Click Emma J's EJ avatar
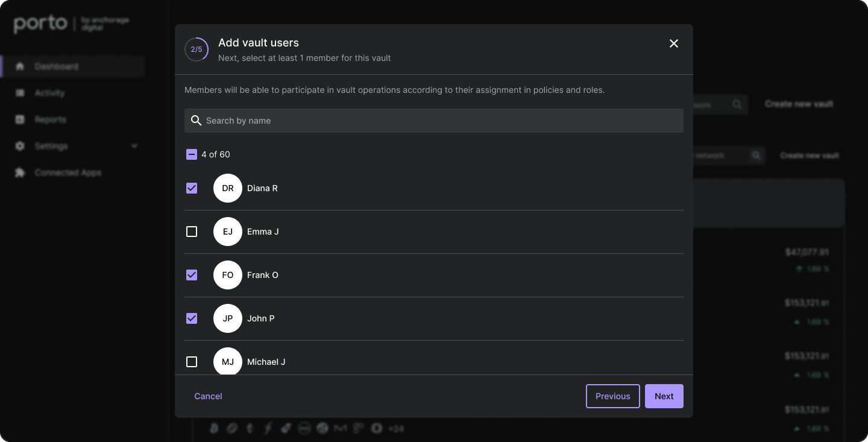Viewport: 868px width, 442px height. tap(228, 232)
